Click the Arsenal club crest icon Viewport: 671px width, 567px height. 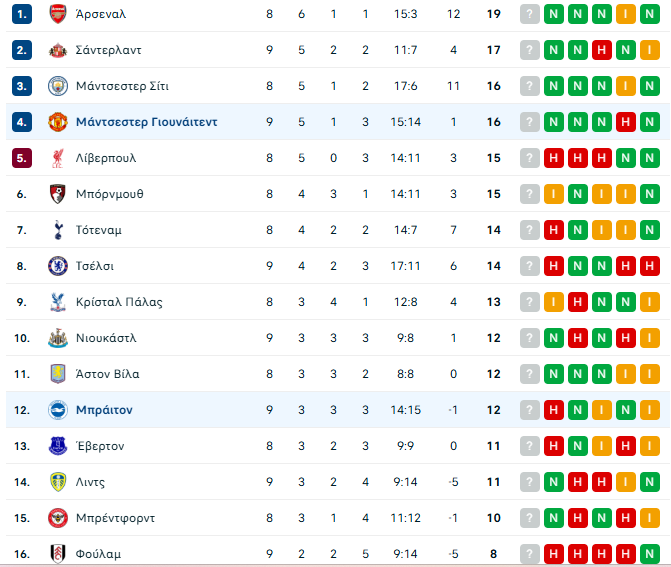(56, 14)
